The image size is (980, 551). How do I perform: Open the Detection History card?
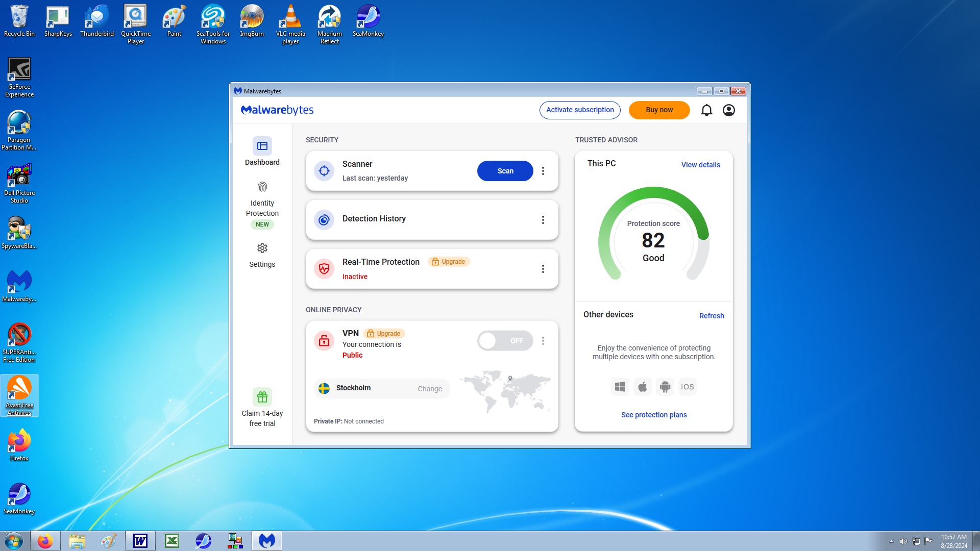pyautogui.click(x=432, y=220)
